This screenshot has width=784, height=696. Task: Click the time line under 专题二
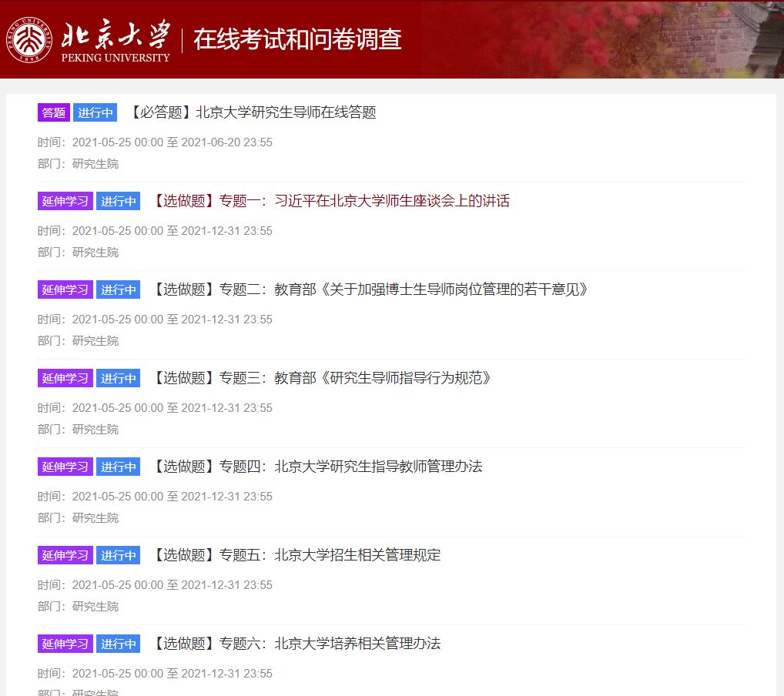[x=155, y=320]
